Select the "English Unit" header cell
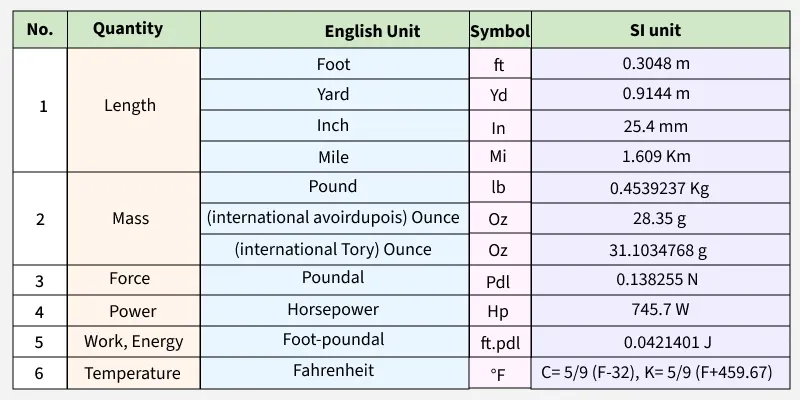This screenshot has width=800, height=400. [372, 31]
